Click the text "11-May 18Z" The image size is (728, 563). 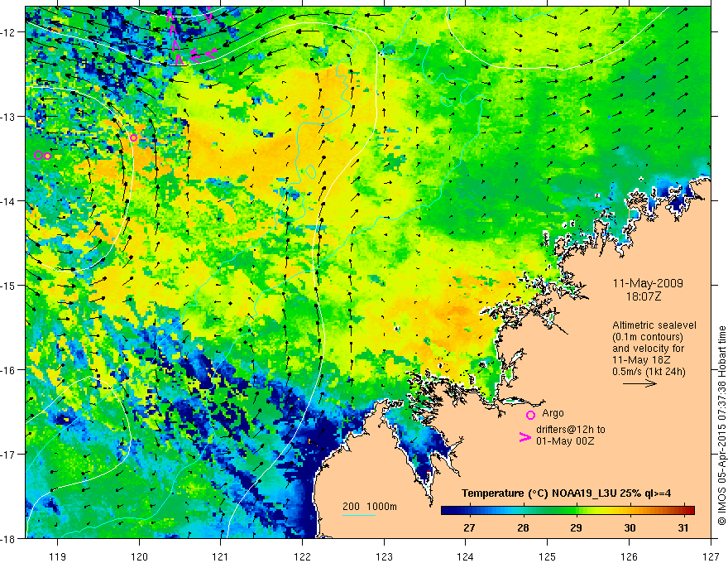tap(640, 359)
